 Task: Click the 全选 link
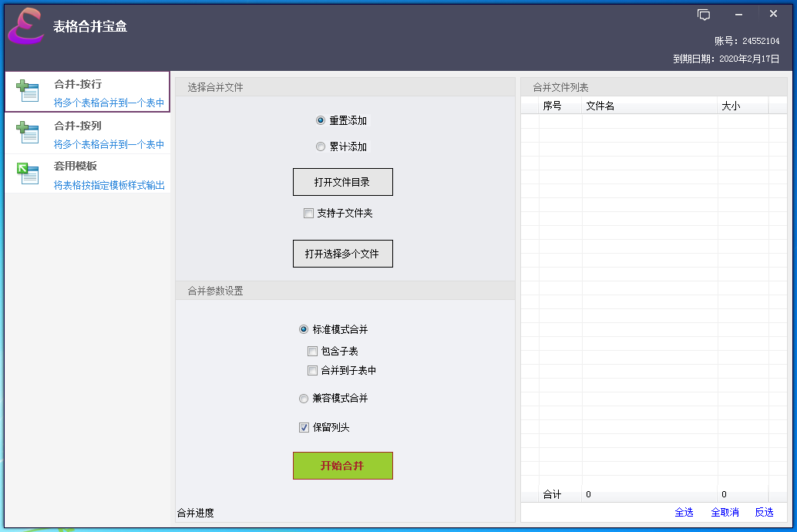pos(684,512)
